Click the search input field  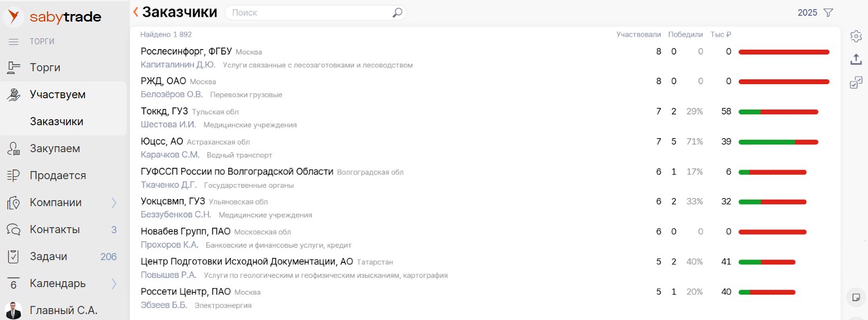coord(315,12)
